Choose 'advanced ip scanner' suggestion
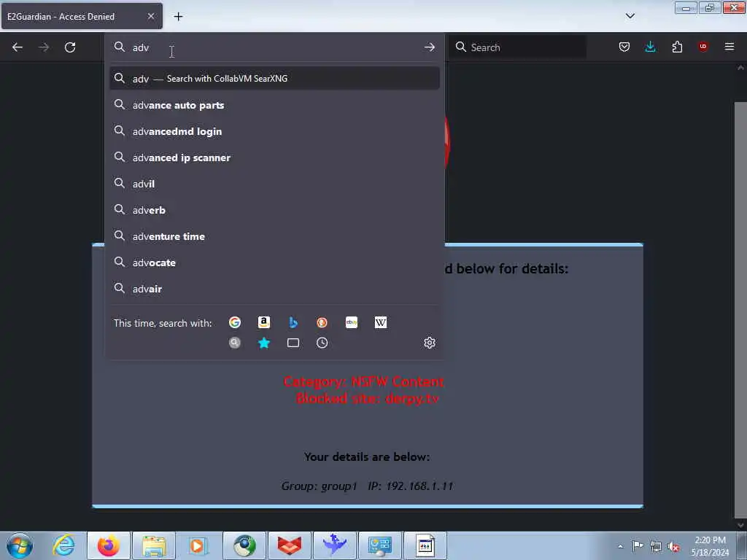This screenshot has width=747, height=560. 274,157
